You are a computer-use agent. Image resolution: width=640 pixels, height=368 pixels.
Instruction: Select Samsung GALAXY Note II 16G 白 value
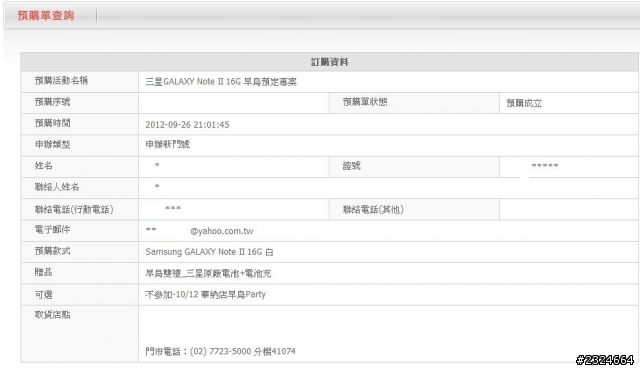coord(209,252)
